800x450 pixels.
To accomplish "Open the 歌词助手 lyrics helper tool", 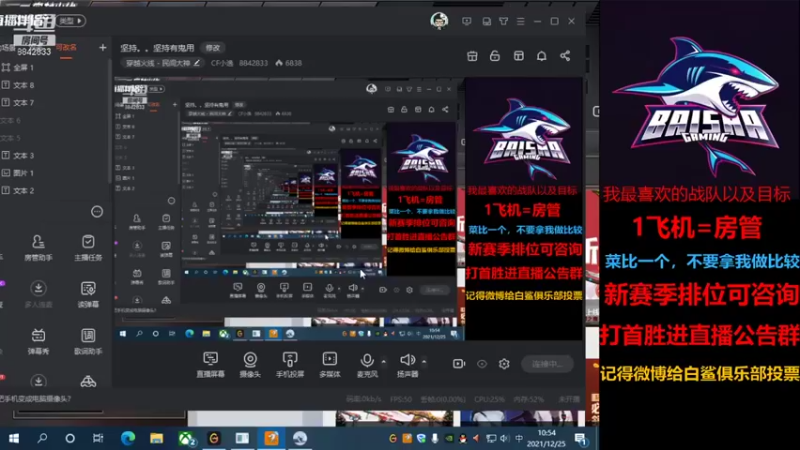I will click(88, 341).
